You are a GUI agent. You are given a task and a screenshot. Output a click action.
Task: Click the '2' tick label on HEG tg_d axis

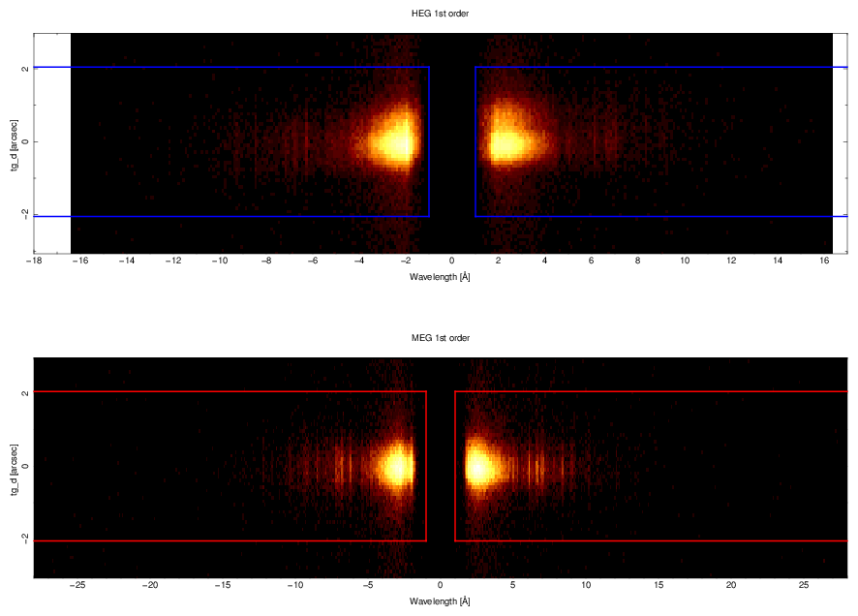point(24,69)
